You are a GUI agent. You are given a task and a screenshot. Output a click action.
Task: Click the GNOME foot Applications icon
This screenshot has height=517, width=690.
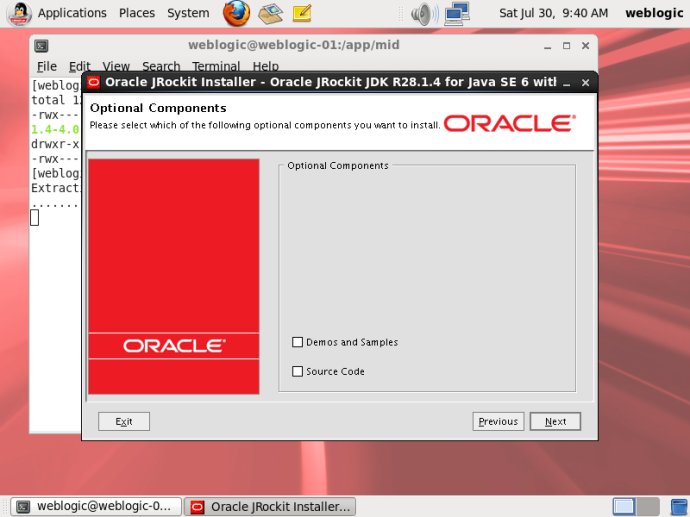click(x=19, y=13)
